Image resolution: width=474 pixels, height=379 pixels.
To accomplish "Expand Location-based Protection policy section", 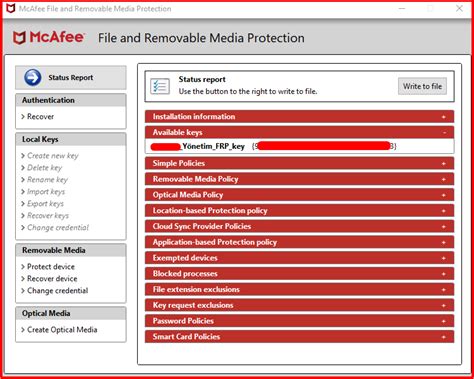I will tap(299, 211).
